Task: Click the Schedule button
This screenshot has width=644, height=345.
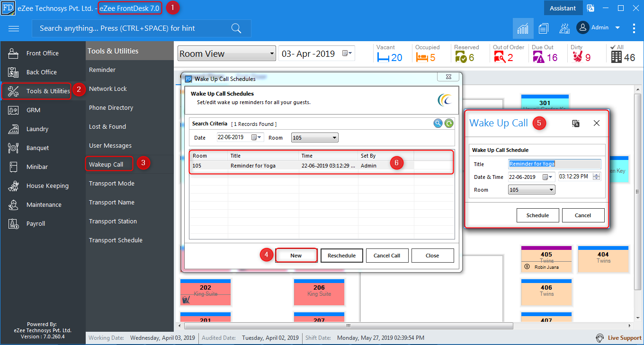Action: 538,215
